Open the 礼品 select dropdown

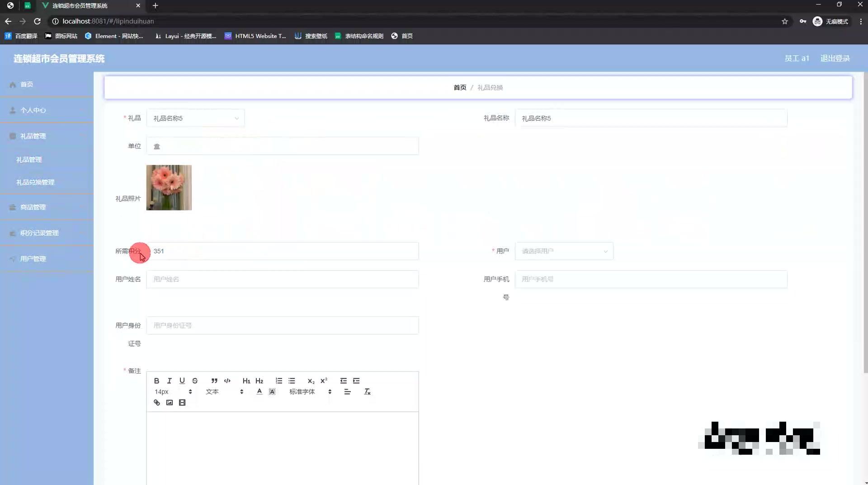click(195, 118)
